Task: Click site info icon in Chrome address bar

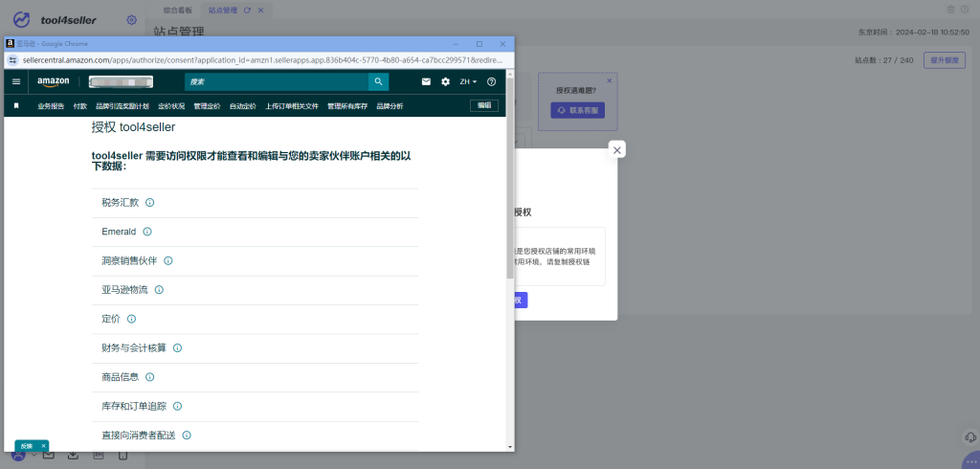Action: 13,60
